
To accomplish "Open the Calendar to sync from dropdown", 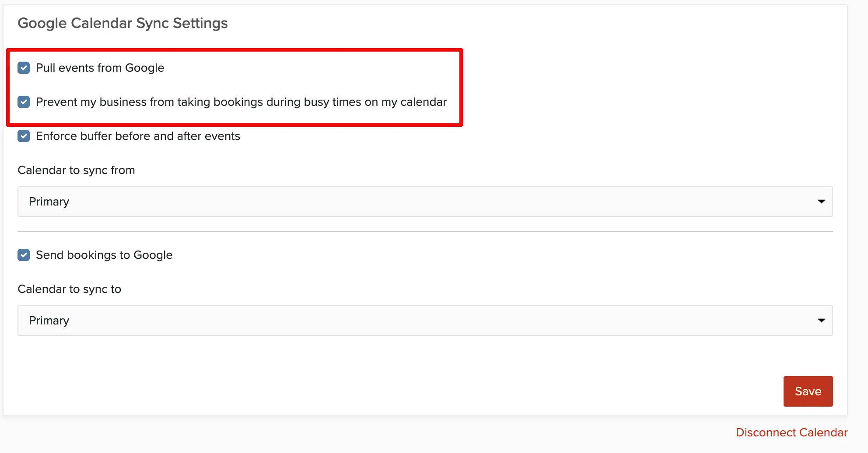I will (425, 202).
